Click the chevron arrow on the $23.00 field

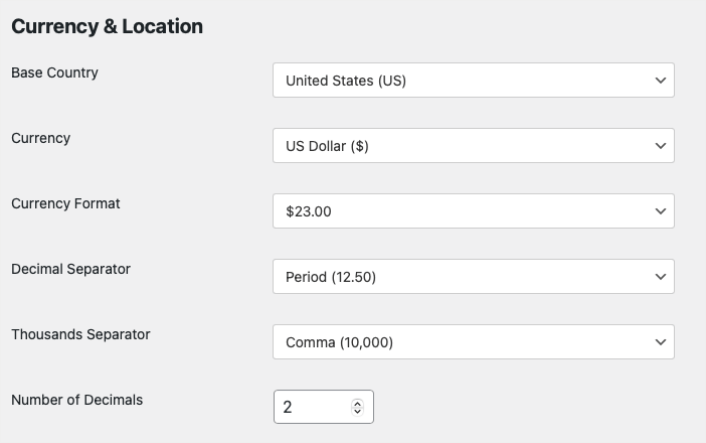(659, 211)
